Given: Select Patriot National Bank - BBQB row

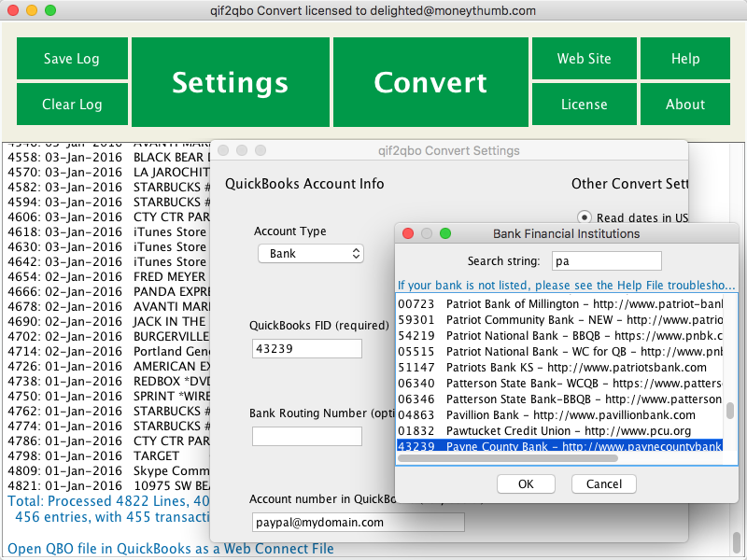Looking at the screenshot, I should click(x=559, y=336).
